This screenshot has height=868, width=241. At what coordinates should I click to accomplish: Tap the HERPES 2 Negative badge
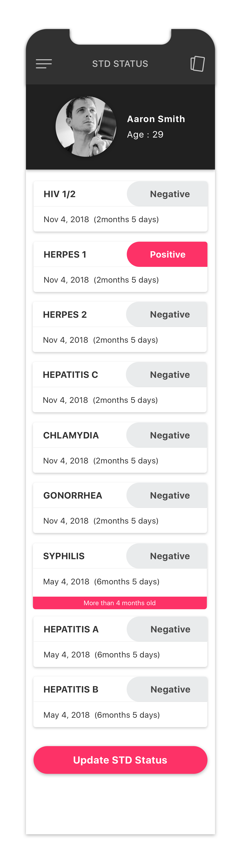167,314
